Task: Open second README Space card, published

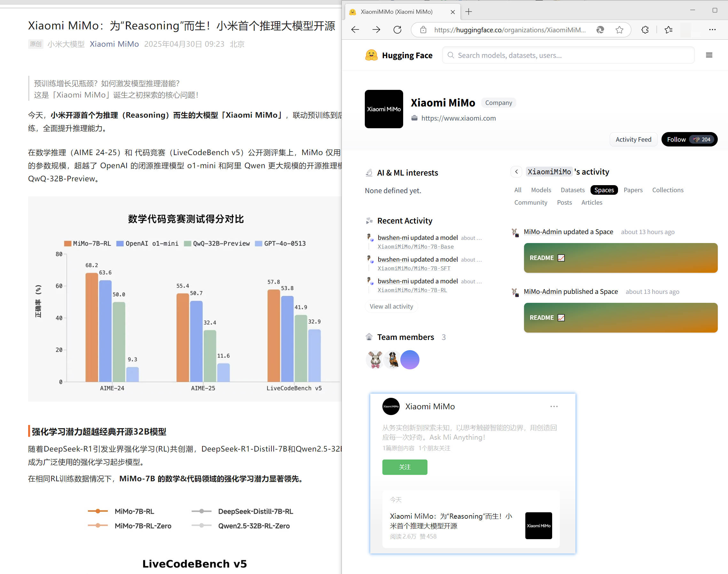Action: click(620, 318)
